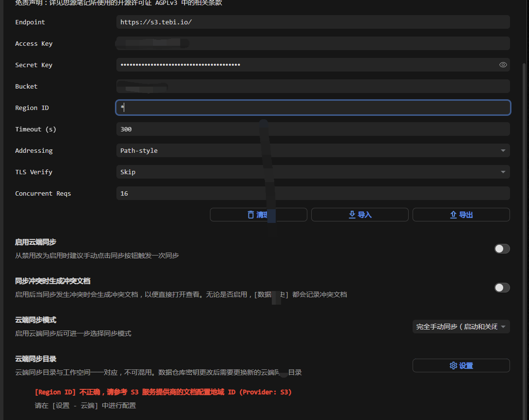This screenshot has height=420, width=529.
Task: Click the text 请在 [设置 - 云端] 中进行配置
Action: [85, 405]
